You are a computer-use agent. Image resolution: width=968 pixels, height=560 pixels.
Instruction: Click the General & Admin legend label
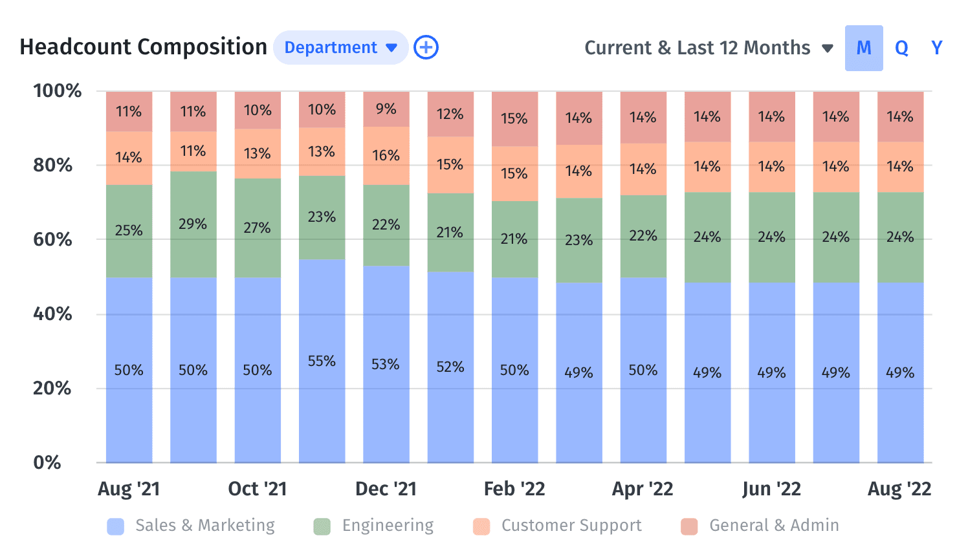774,526
